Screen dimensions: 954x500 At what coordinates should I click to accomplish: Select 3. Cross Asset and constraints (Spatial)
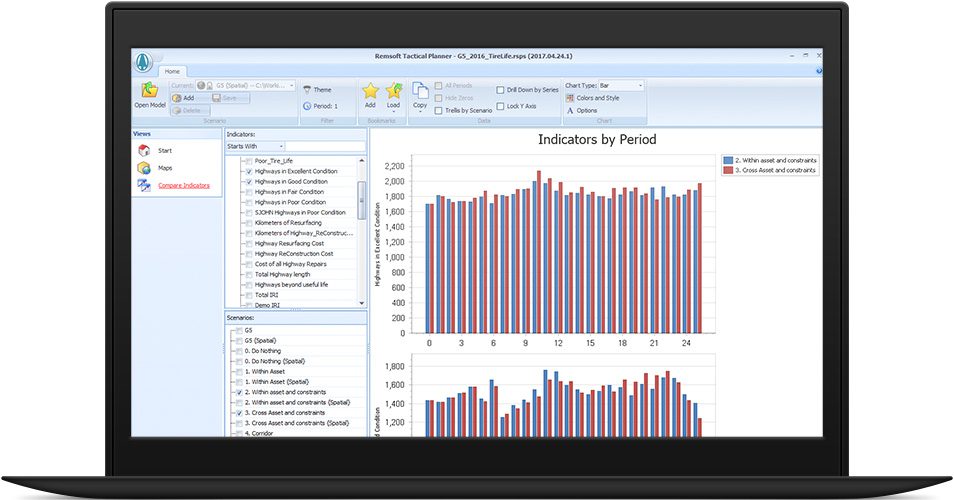(296, 424)
